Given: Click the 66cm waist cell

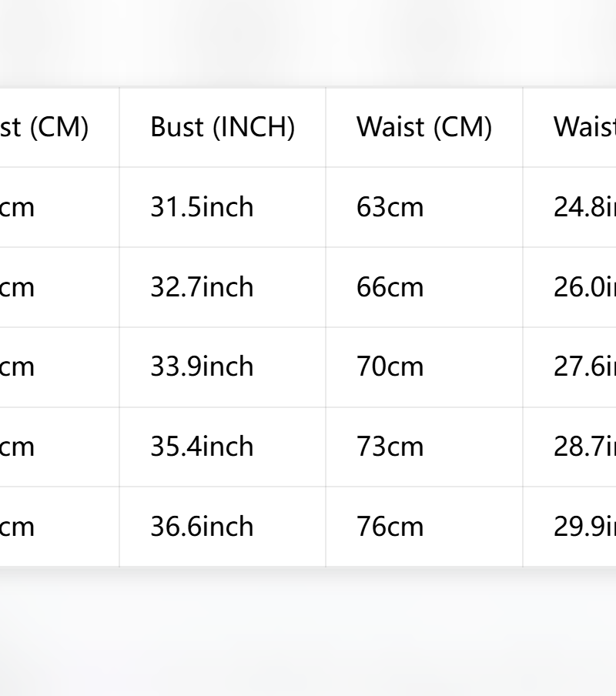Looking at the screenshot, I should pos(424,287).
